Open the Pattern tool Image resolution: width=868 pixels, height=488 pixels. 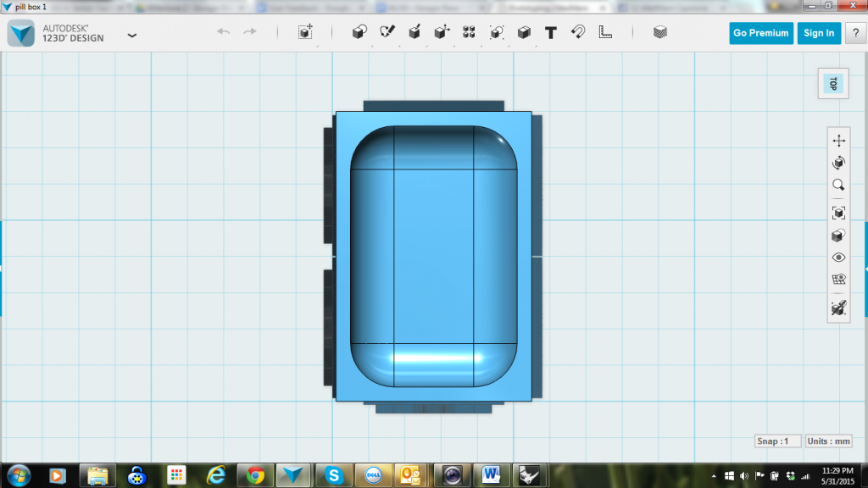tap(469, 33)
